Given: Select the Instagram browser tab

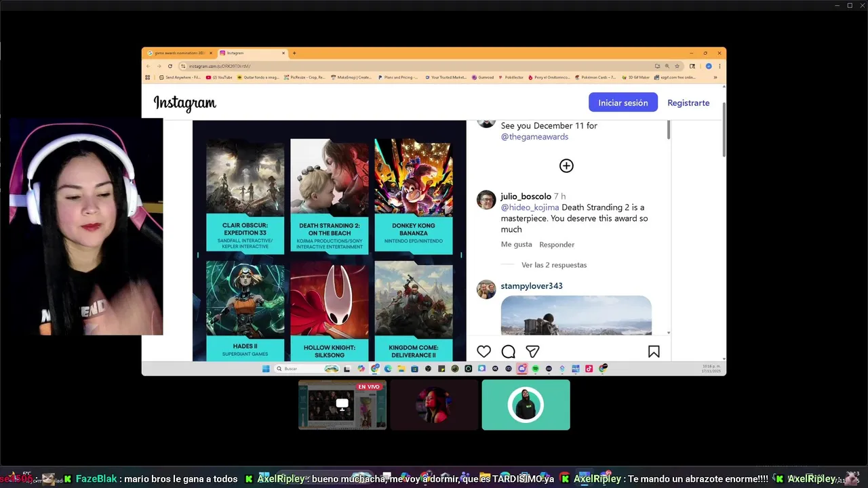Looking at the screenshot, I should 252,53.
